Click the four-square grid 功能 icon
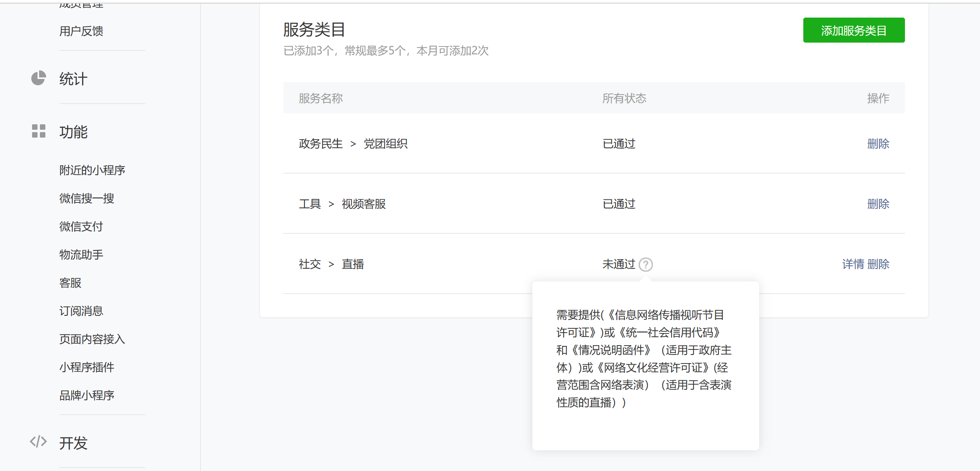 point(38,131)
